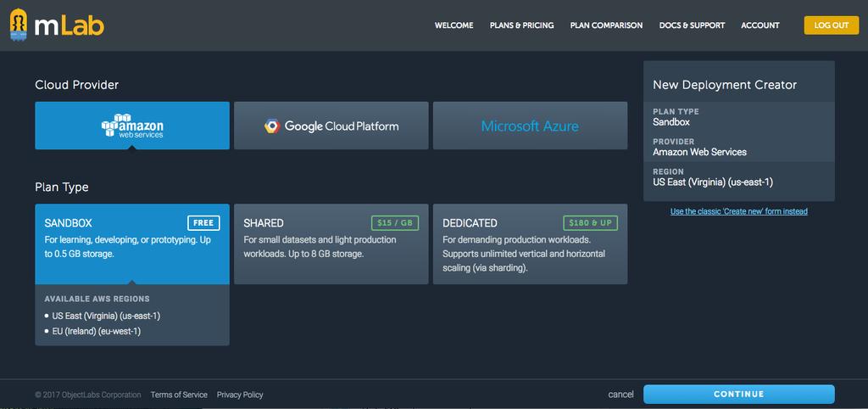Screen dimensions: 868x409
Task: Click the 'Amazon Web Services' provider value in summary
Action: (x=699, y=152)
